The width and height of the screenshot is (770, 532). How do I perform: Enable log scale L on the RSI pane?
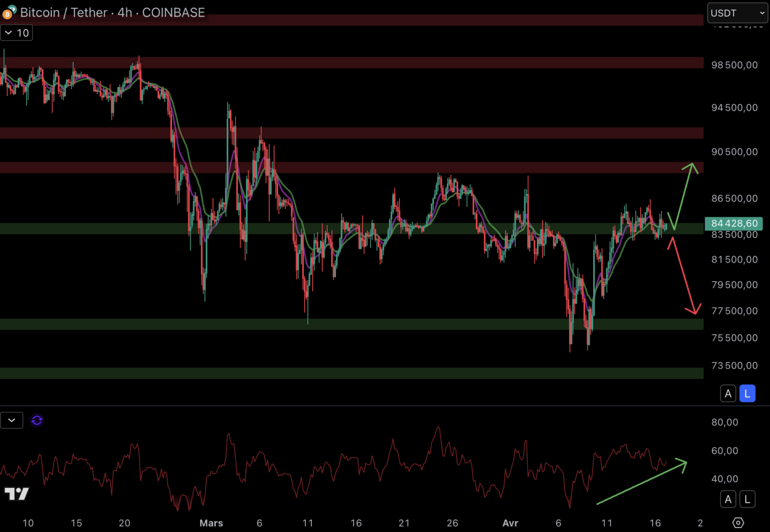747,499
